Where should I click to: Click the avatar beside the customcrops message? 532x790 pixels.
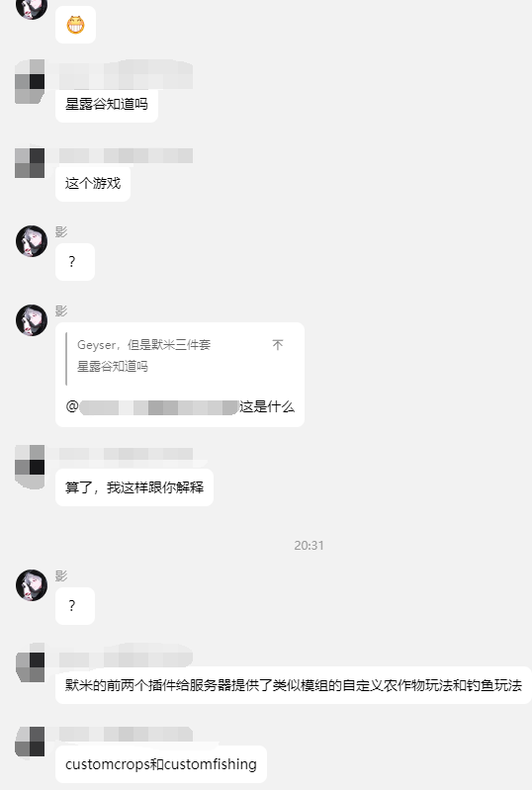point(30,742)
